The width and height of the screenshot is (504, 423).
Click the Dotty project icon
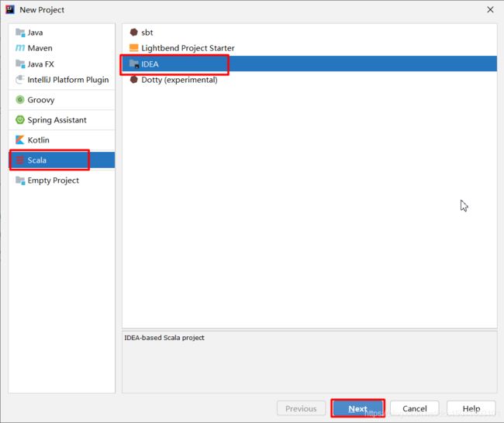coord(133,79)
